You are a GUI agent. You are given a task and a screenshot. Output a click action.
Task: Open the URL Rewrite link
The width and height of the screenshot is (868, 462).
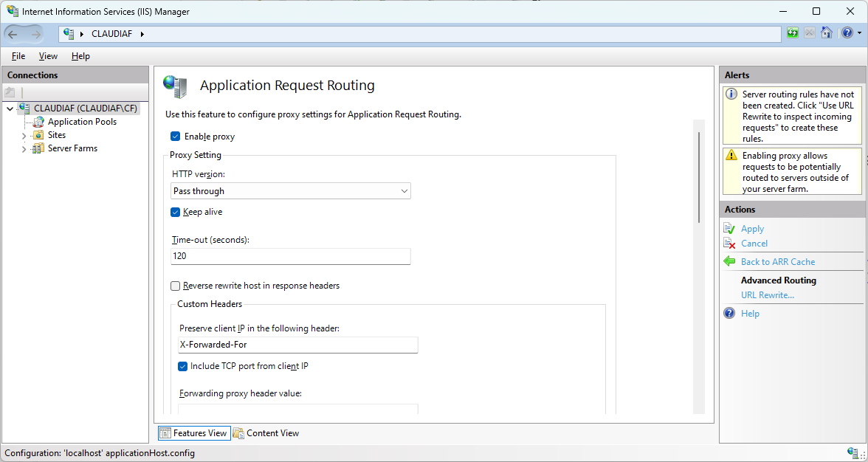[x=768, y=295]
